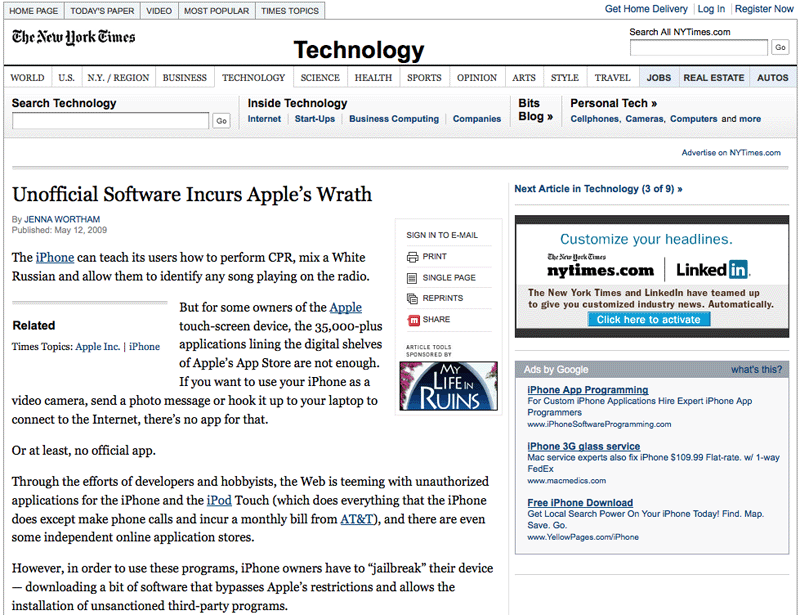Expand the Personal Tech » section
This screenshot has height=615, width=800.
pos(613,103)
